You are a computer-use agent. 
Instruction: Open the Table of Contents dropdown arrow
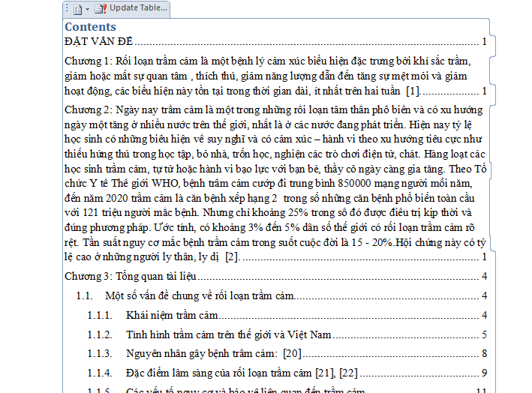(87, 9)
